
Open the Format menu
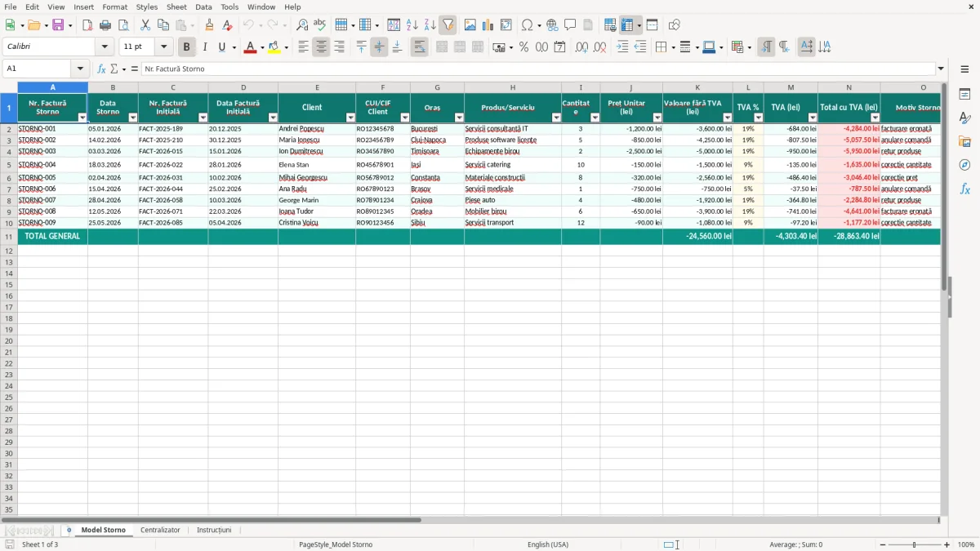(x=115, y=7)
